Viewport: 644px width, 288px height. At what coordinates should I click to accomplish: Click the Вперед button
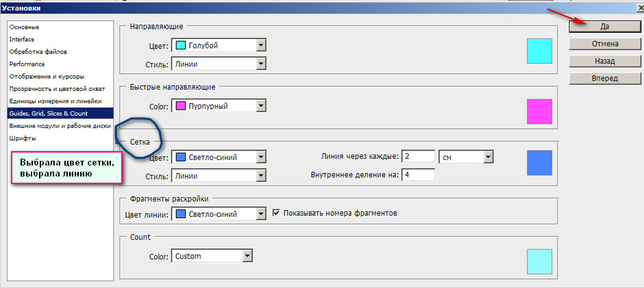pos(604,78)
